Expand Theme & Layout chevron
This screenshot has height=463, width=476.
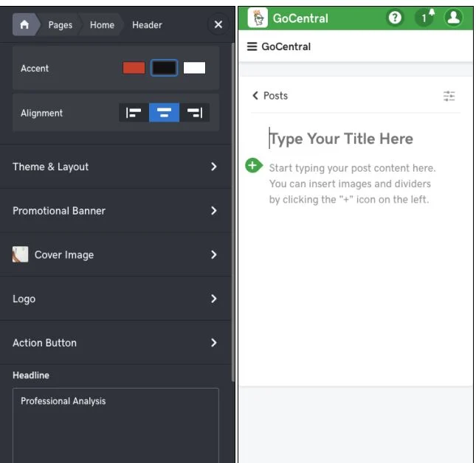tap(214, 167)
